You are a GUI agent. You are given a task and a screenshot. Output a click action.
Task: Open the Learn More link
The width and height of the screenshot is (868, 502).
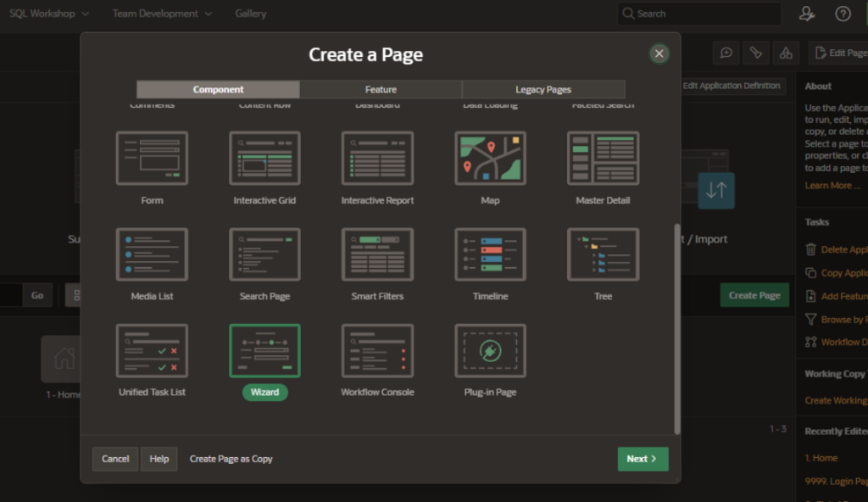point(832,186)
